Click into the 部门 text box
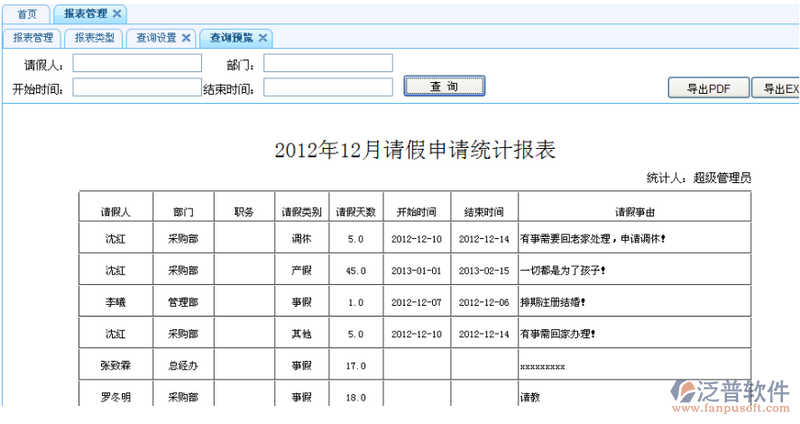The width and height of the screenshot is (800, 424). click(x=328, y=64)
